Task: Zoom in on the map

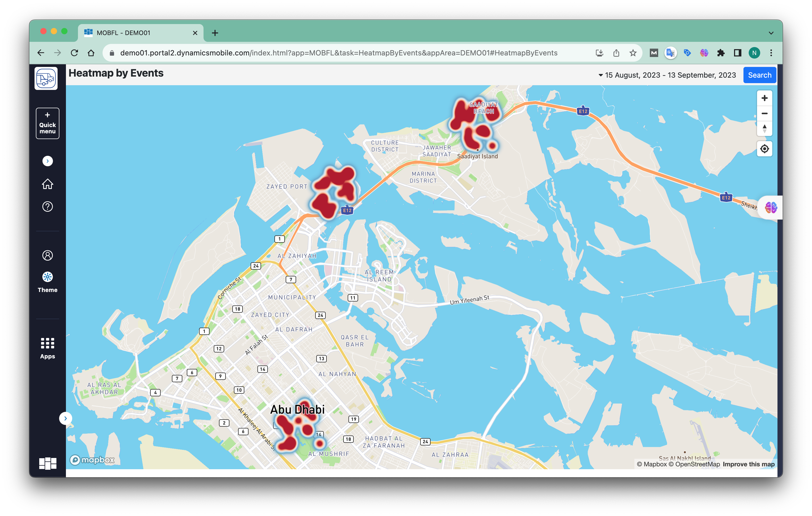Action: tap(764, 98)
